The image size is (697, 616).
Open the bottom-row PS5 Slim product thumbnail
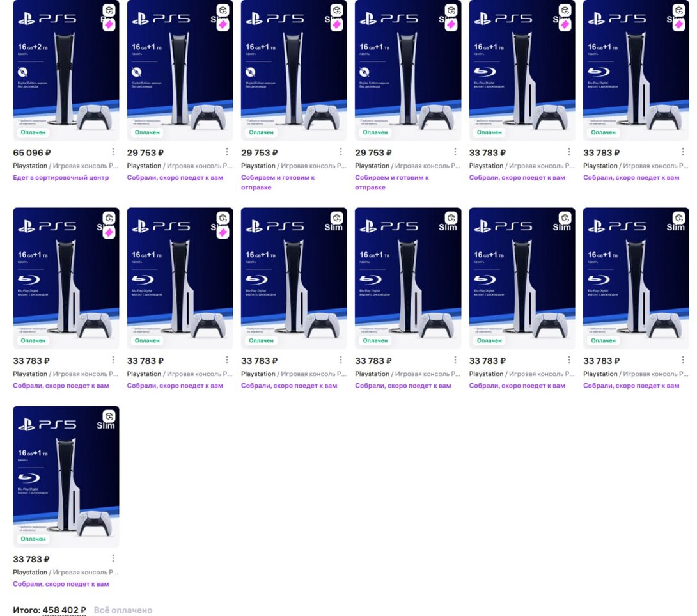(x=67, y=477)
